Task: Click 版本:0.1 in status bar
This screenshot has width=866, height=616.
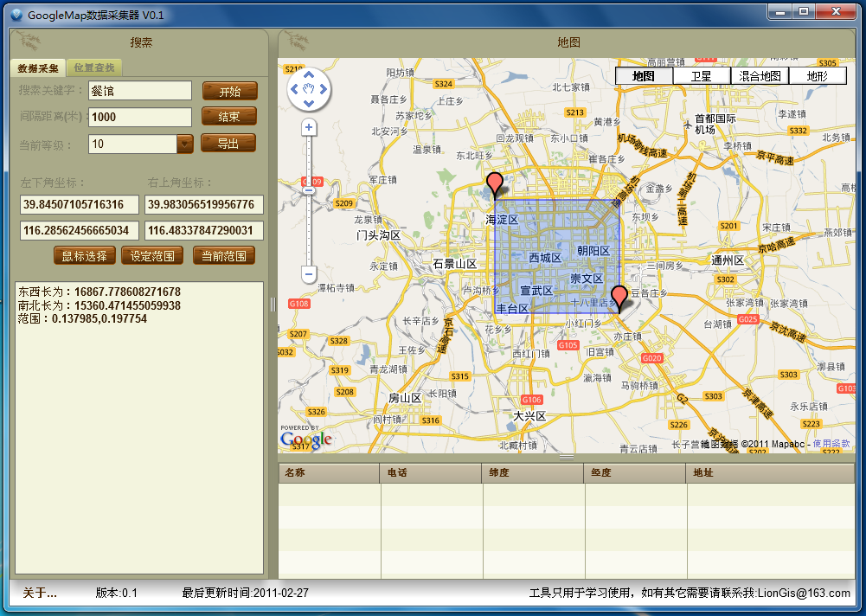Action: (x=117, y=593)
